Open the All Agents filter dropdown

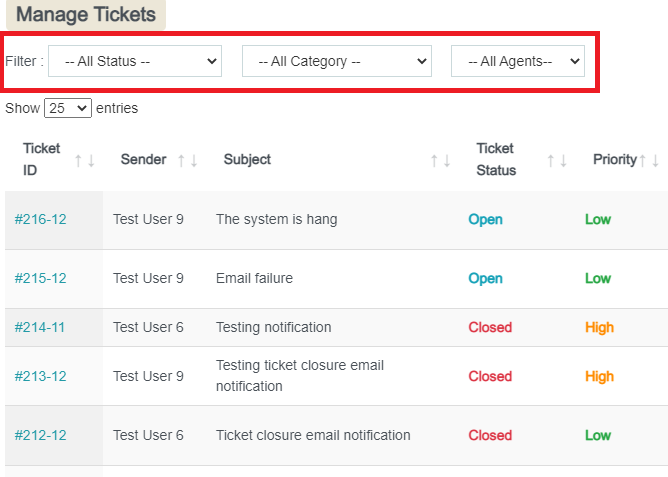pos(517,61)
